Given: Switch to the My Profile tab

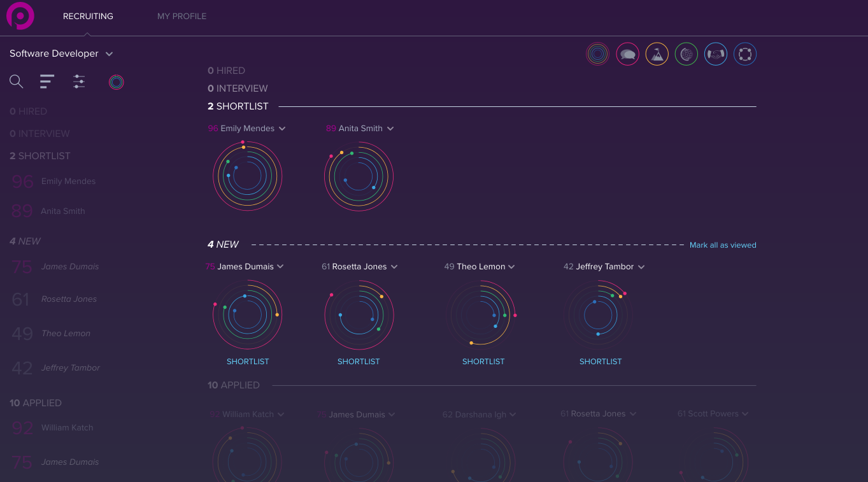Looking at the screenshot, I should pos(181,17).
